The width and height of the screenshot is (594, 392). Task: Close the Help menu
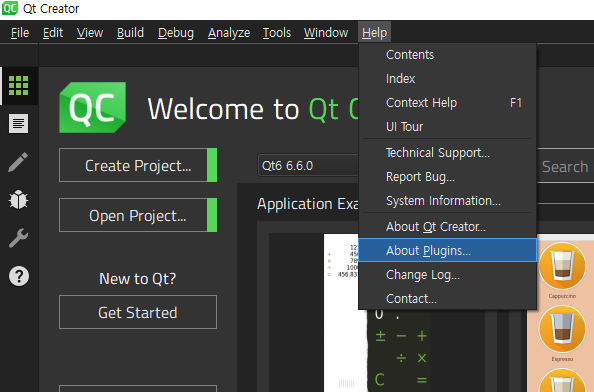click(x=374, y=33)
